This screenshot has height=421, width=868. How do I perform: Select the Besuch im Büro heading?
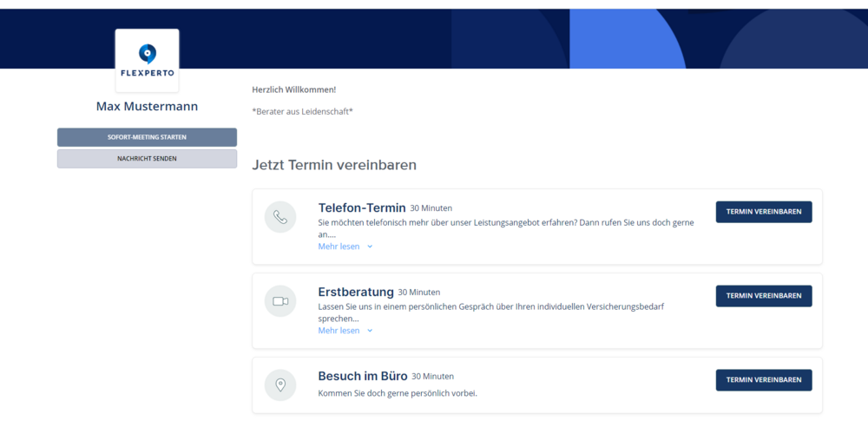coord(363,376)
